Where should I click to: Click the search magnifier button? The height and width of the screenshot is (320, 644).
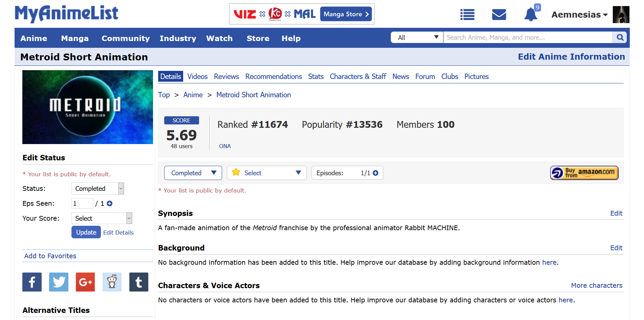(620, 37)
